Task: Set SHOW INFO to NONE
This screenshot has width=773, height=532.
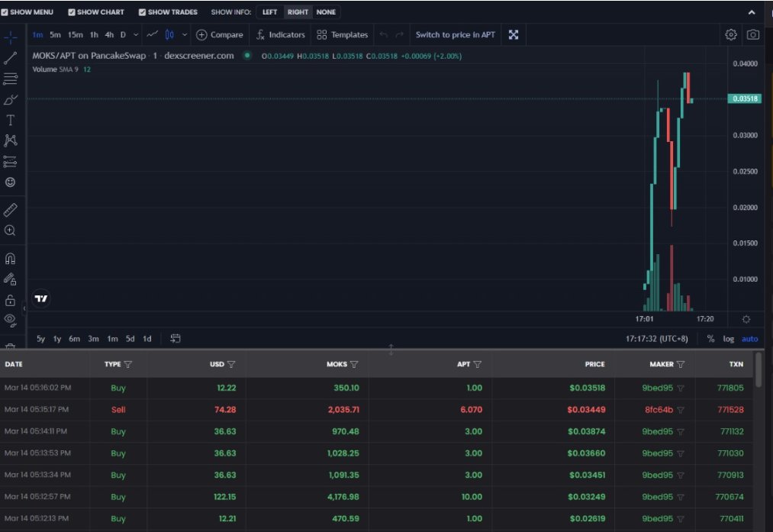Action: pyautogui.click(x=325, y=11)
